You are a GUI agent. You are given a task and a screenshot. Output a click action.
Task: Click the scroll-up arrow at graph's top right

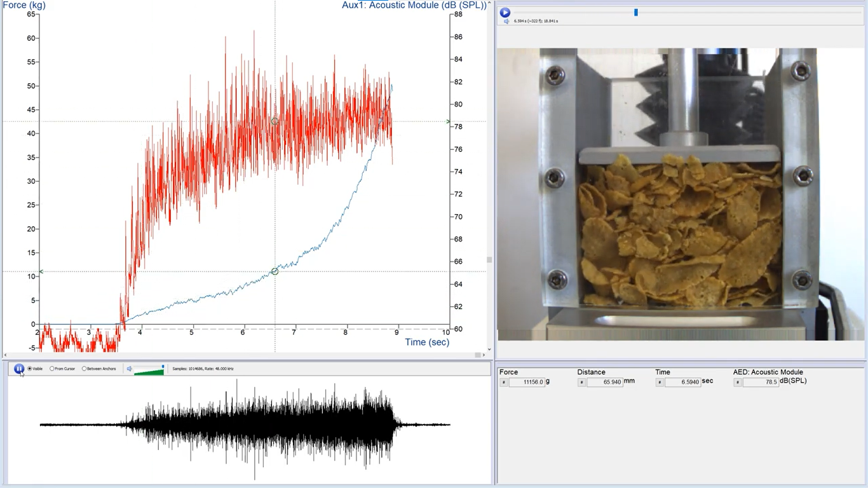tap(489, 4)
